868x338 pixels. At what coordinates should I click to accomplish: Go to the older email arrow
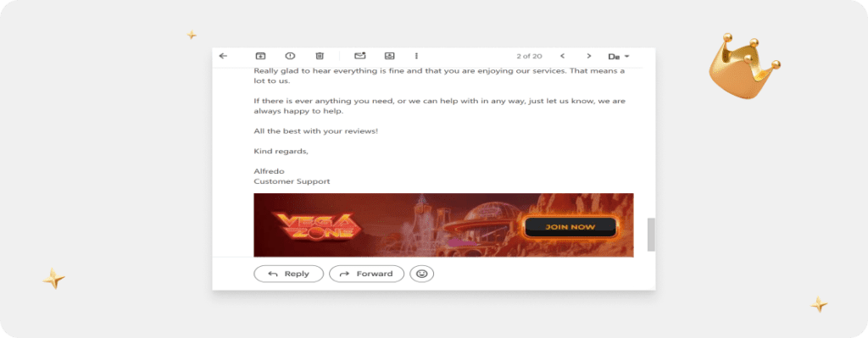point(589,56)
